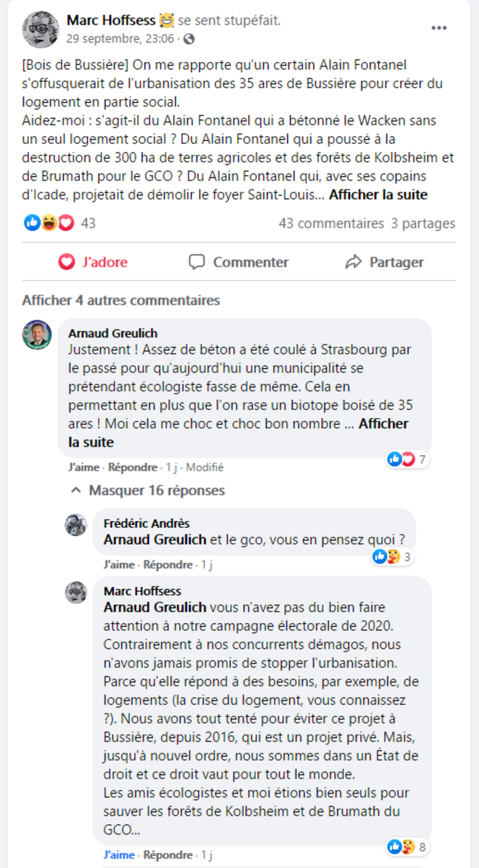
Task: Open the 3 partages share list
Action: [423, 223]
